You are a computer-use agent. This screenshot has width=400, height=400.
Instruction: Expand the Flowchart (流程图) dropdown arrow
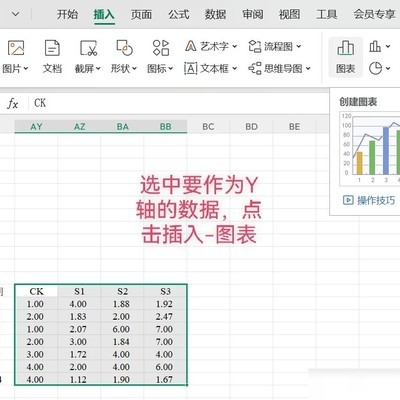pyautogui.click(x=298, y=46)
